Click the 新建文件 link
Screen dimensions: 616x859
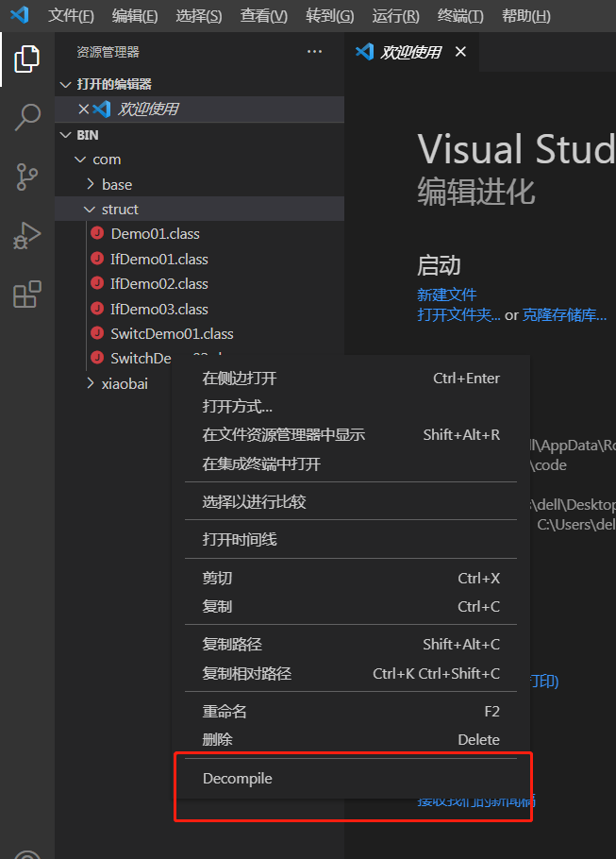click(x=445, y=295)
